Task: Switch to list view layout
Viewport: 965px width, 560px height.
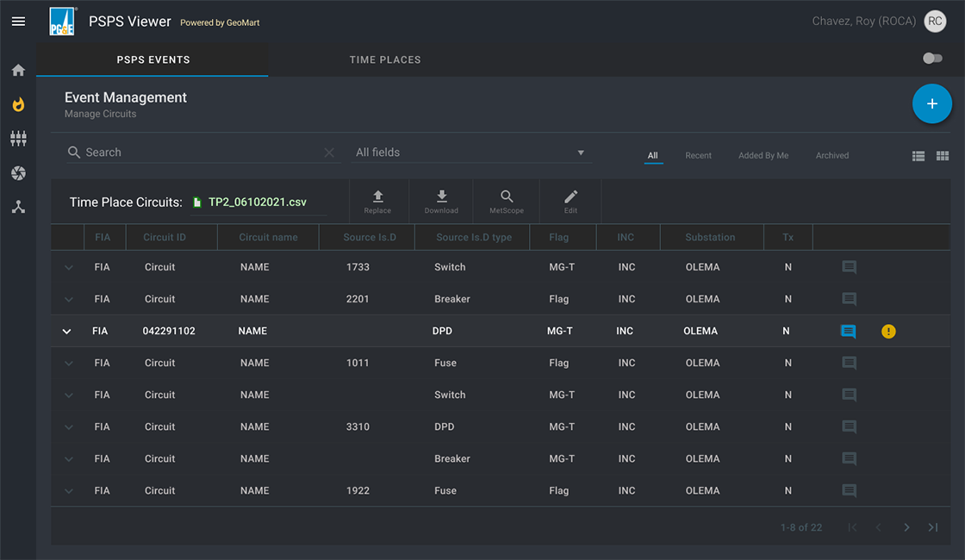Action: [x=918, y=156]
